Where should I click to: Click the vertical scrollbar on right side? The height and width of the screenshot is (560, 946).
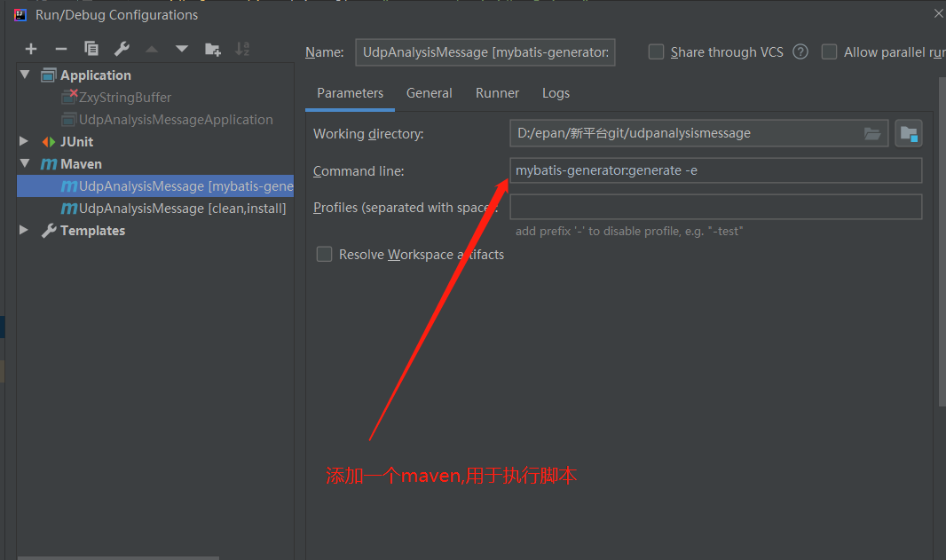942,241
